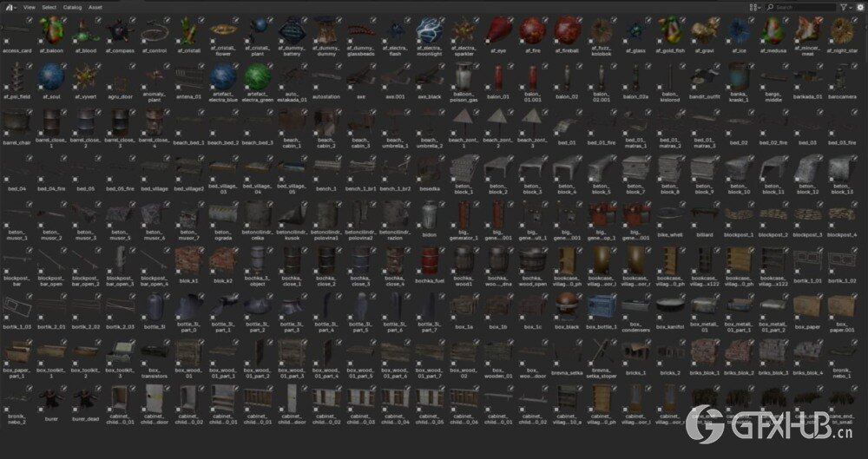Select the af_gold_fish asset thumbnail
The height and width of the screenshot is (459, 868).
pyautogui.click(x=670, y=30)
